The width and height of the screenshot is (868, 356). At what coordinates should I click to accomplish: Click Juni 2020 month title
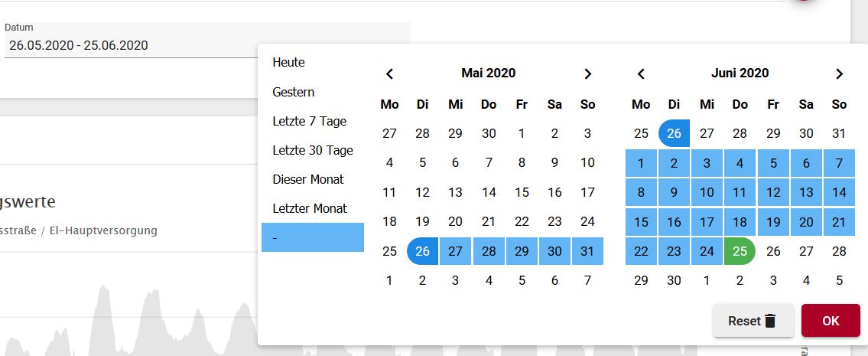[740, 73]
